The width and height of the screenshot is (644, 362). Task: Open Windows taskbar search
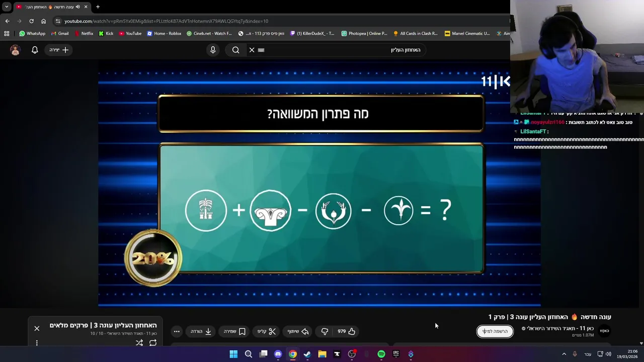pos(248,354)
